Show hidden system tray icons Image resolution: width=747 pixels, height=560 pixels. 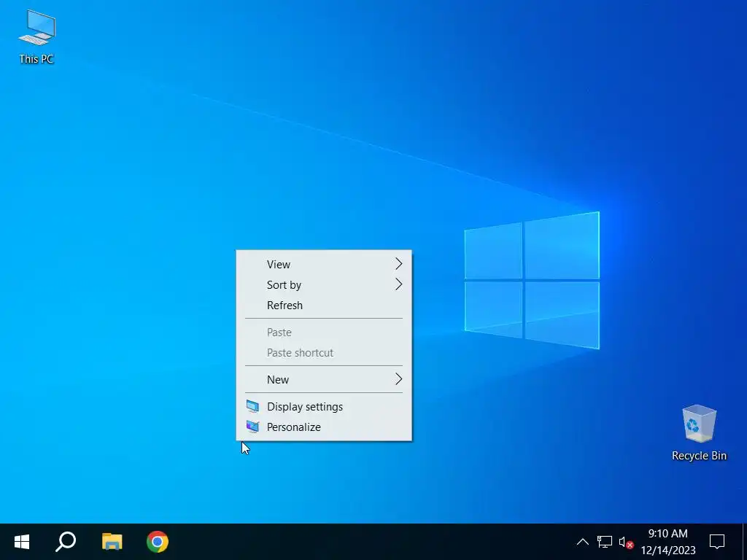tap(582, 542)
